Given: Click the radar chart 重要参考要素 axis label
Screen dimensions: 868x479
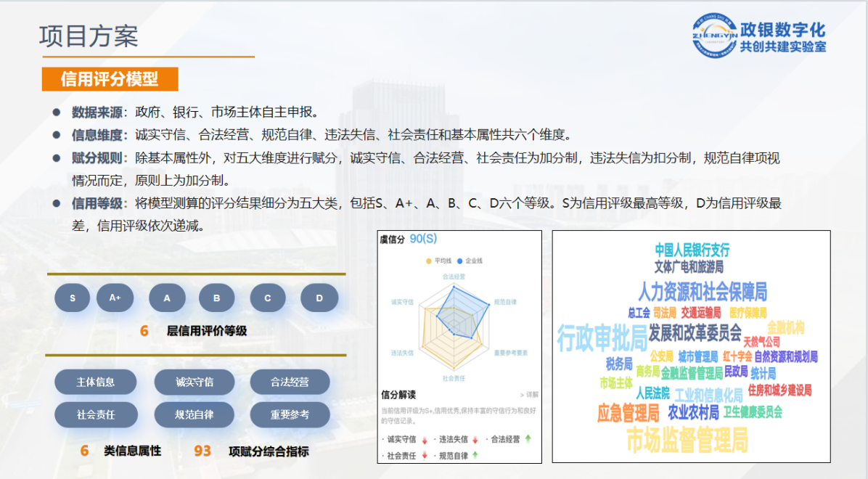Looking at the screenshot, I should coord(511,353).
